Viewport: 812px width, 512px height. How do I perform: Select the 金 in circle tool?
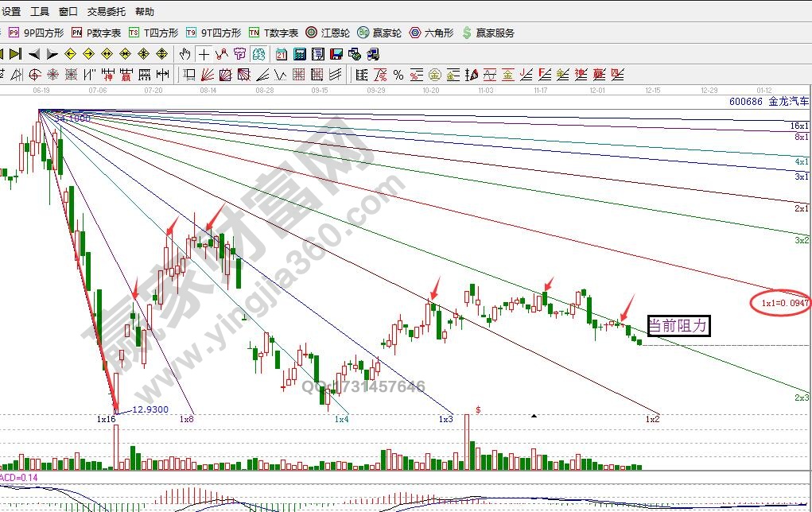pyautogui.click(x=434, y=75)
